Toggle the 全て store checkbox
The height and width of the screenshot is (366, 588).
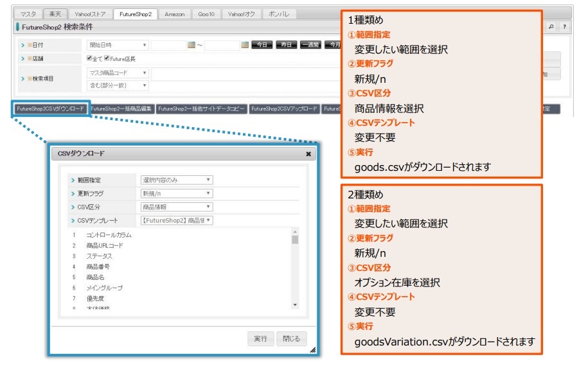pyautogui.click(x=89, y=58)
